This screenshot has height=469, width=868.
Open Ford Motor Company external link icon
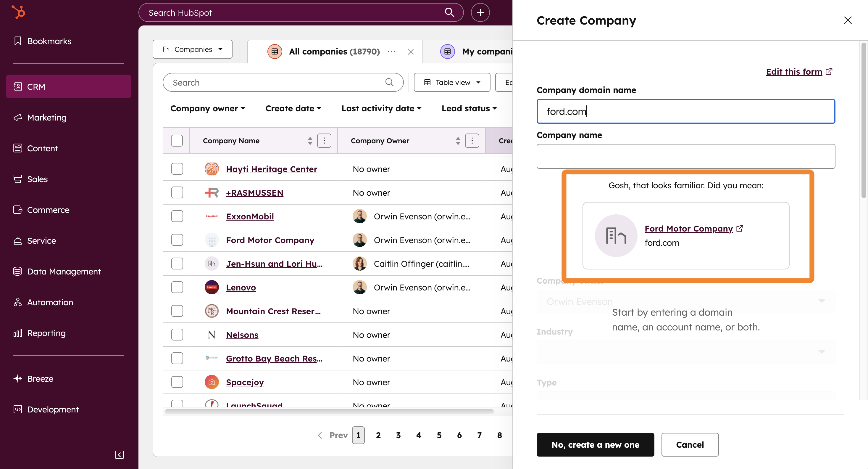click(x=740, y=228)
